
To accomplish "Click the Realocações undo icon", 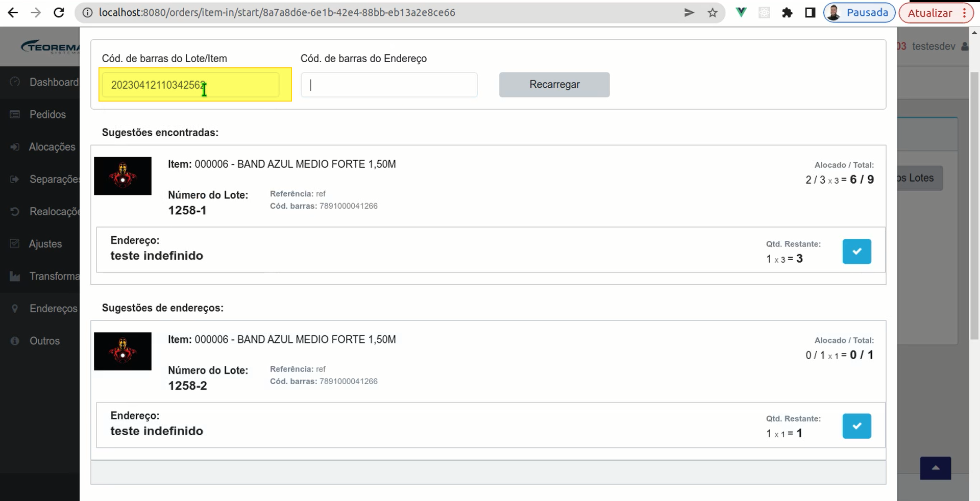I will pos(15,211).
